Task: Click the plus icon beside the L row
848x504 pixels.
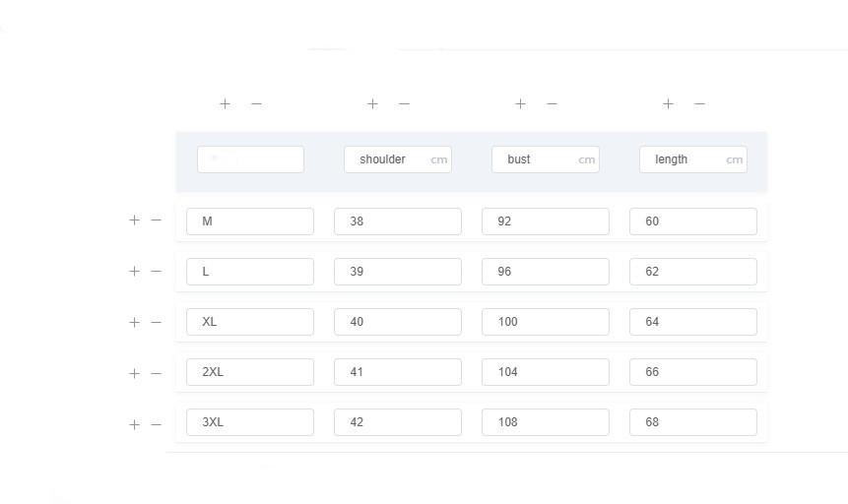Action: [x=134, y=271]
